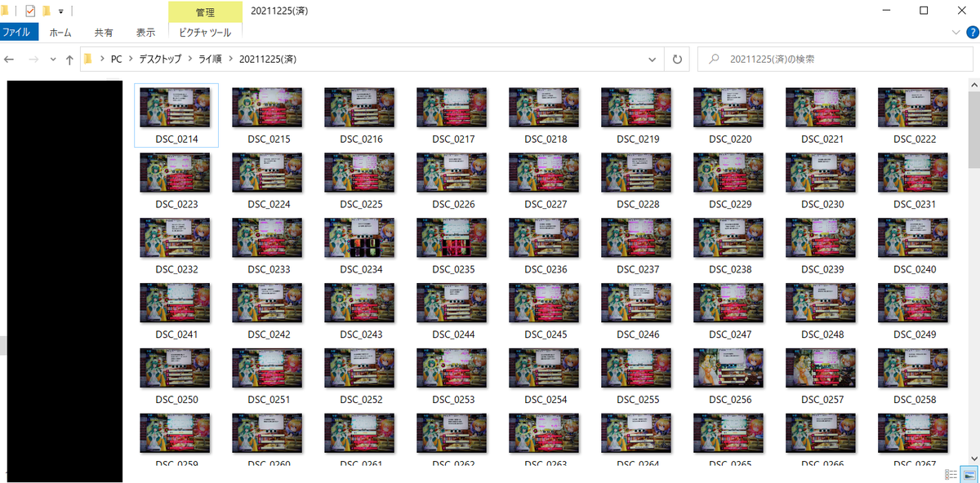This screenshot has height=483, width=980.
Task: Click 20211225(済) in the address path
Action: (x=267, y=60)
